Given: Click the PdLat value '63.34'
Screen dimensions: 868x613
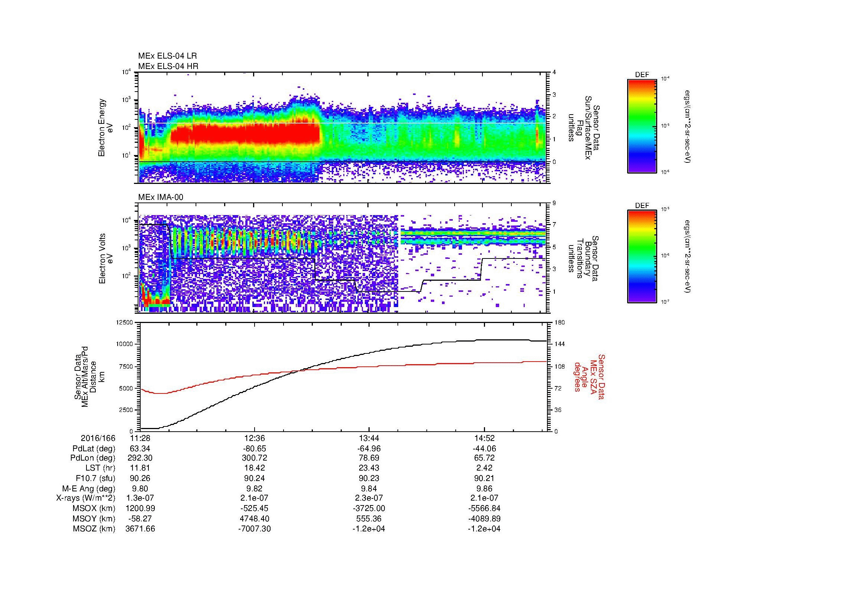Looking at the screenshot, I should pyautogui.click(x=140, y=449).
